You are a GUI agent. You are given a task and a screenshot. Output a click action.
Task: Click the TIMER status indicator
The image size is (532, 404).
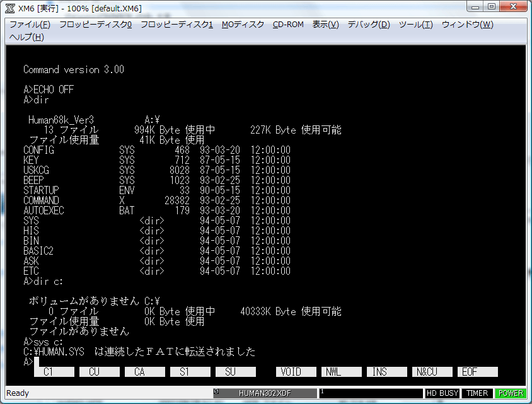point(477,393)
